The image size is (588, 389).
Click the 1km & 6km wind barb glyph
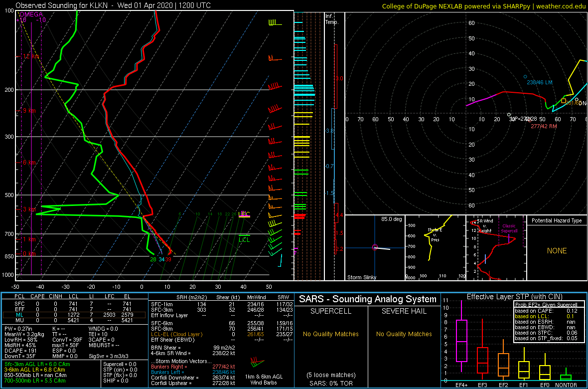coord(258,363)
